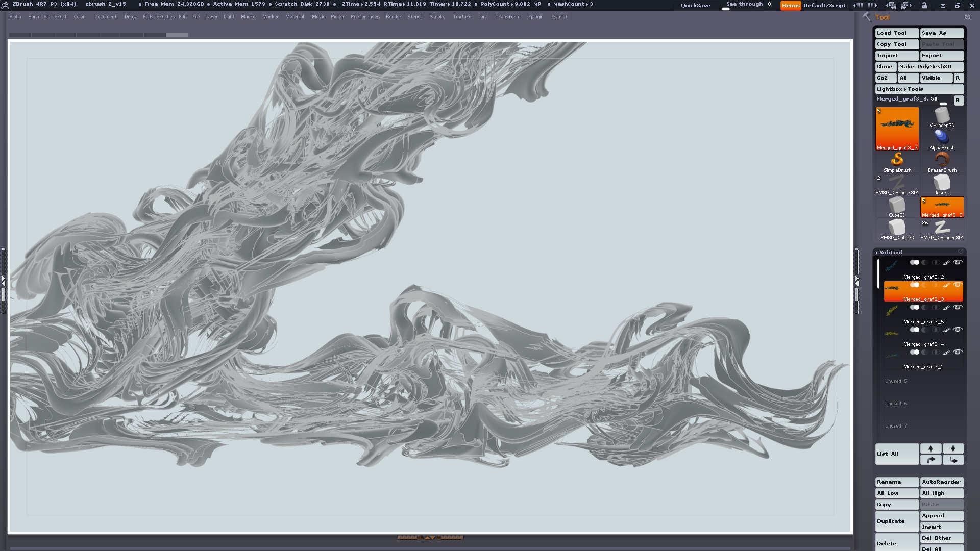Click the Tool palette reset icon
Viewport: 980px width, 551px height.
pyautogui.click(x=967, y=17)
